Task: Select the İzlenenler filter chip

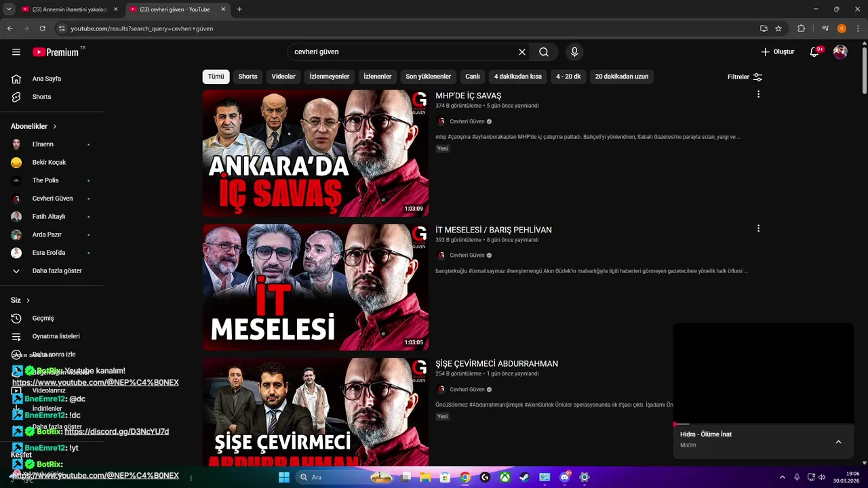Action: (378, 77)
